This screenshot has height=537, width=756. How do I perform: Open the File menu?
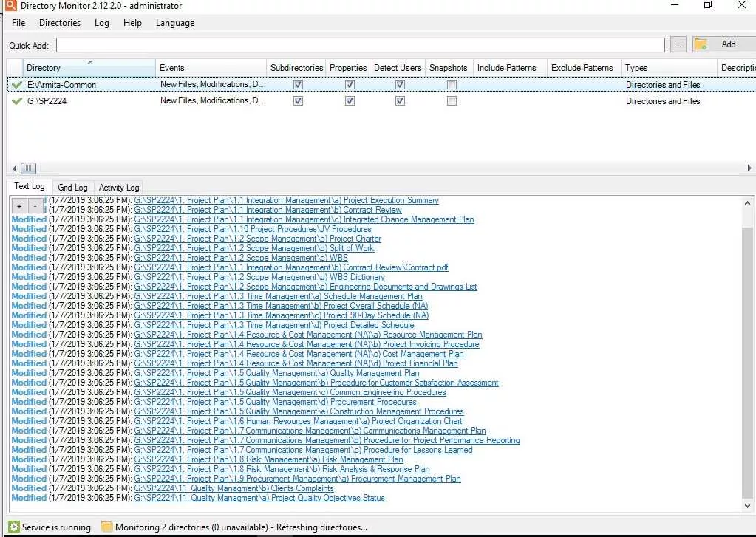pos(18,23)
